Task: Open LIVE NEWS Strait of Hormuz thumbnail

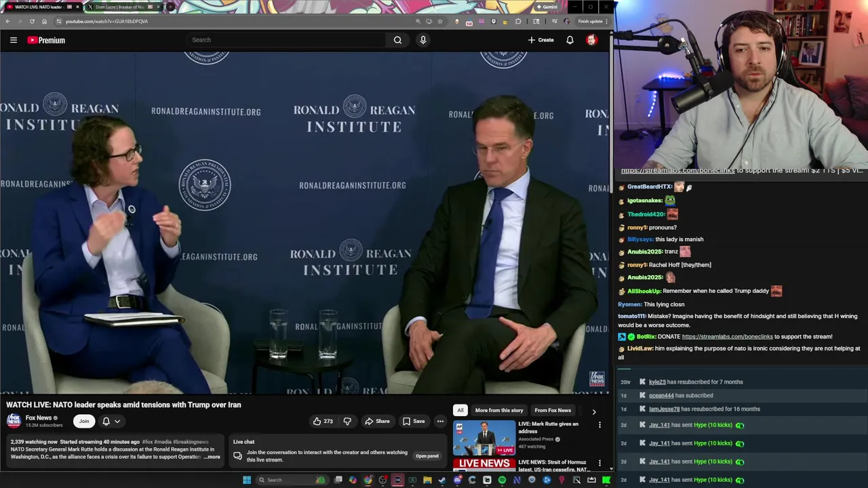Action: (484, 466)
